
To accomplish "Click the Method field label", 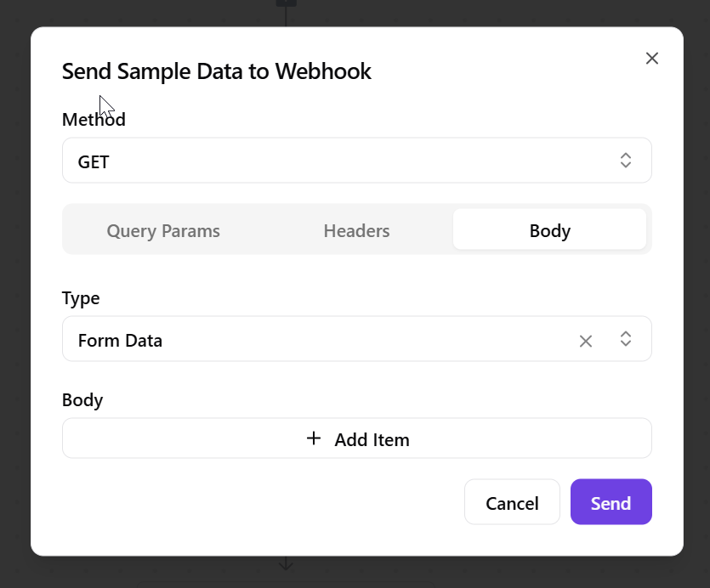I will coord(94,120).
